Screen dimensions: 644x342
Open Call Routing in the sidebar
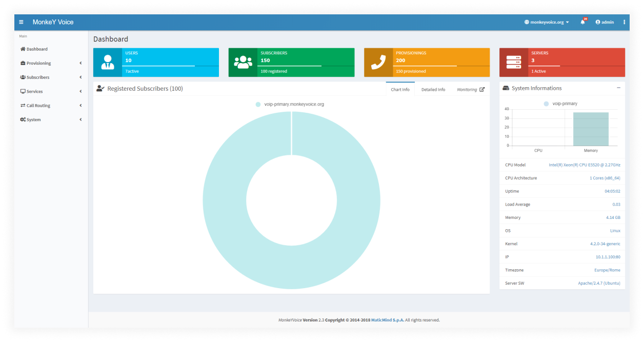point(51,106)
